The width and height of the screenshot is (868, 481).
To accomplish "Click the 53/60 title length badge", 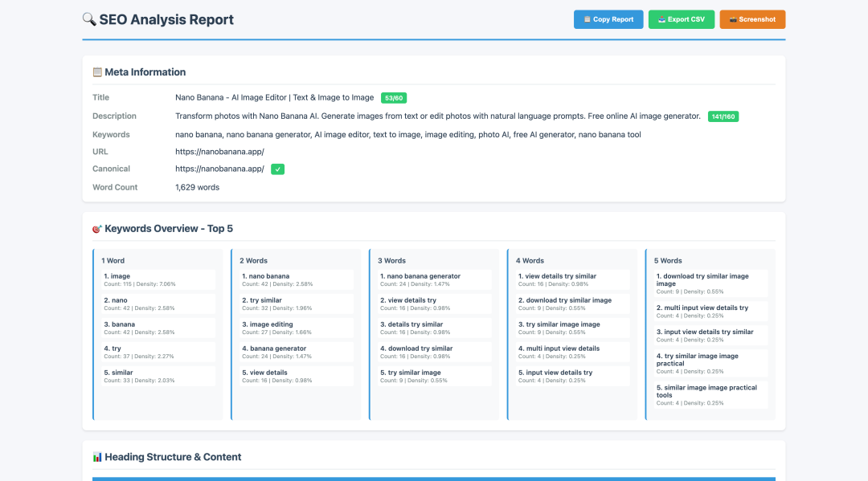I will click(394, 98).
